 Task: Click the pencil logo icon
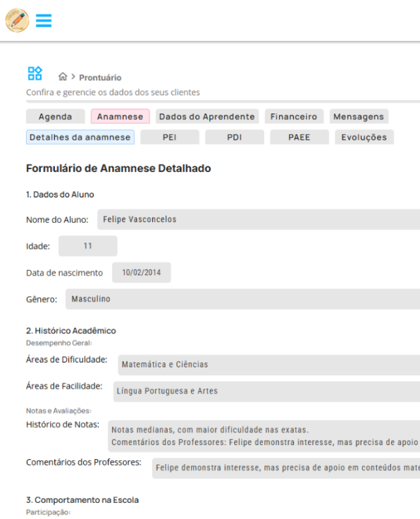17,20
